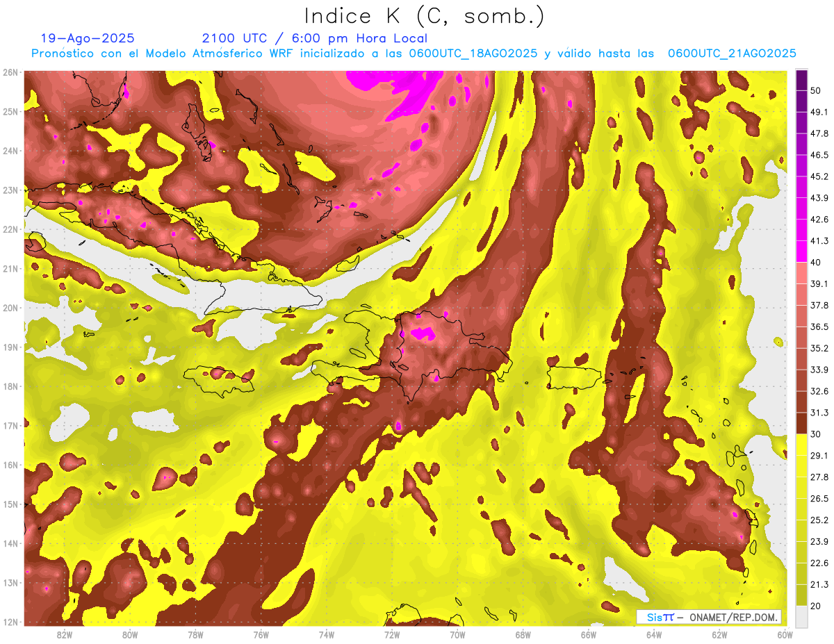
Task: Click the longitude label '62W'
Action: coord(719,634)
